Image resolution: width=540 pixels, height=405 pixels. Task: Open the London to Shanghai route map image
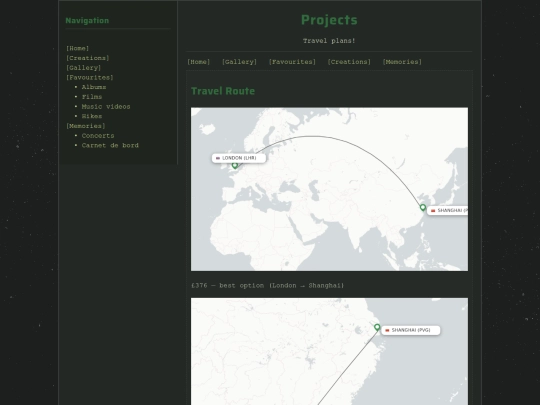click(x=329, y=189)
